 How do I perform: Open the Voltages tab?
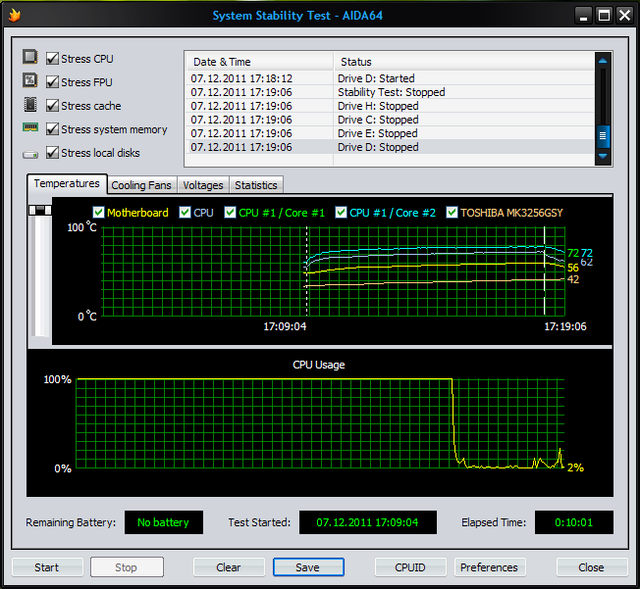pyautogui.click(x=203, y=185)
